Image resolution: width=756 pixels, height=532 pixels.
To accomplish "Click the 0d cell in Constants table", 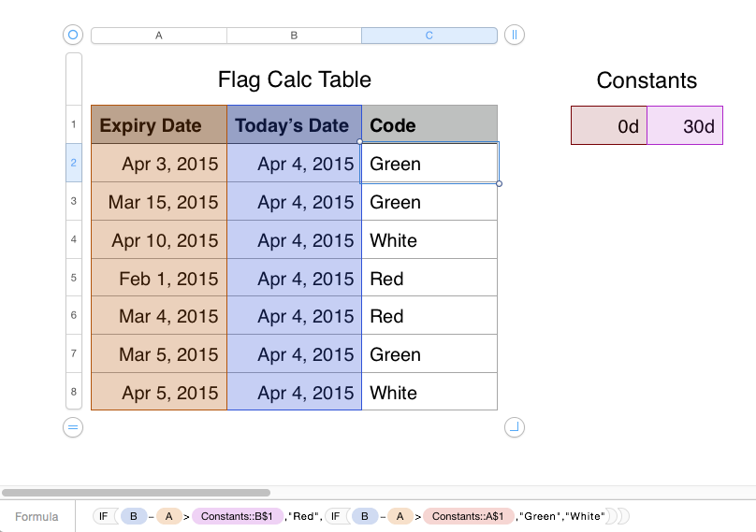I will tap(609, 126).
